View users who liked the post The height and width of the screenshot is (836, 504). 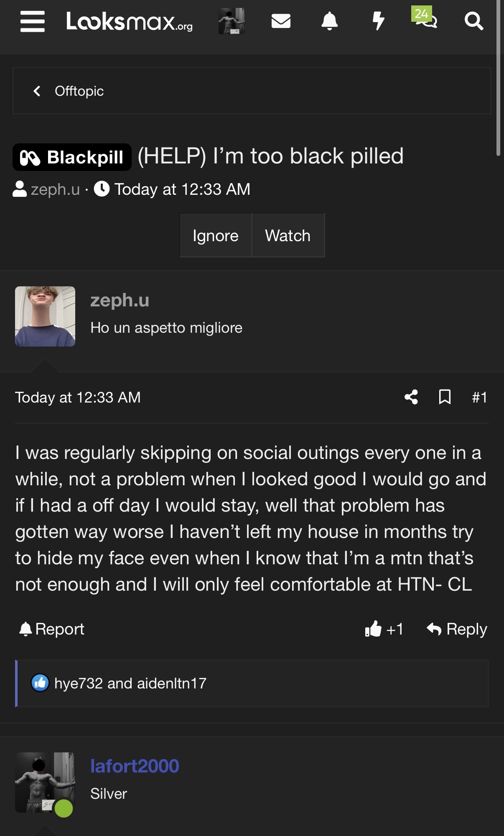tap(130, 683)
